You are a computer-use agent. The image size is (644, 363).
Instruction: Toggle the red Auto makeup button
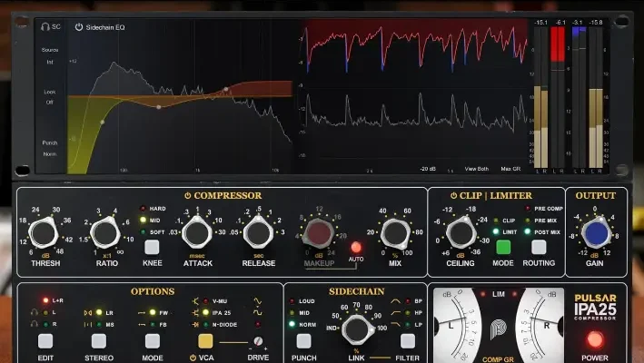tap(356, 247)
